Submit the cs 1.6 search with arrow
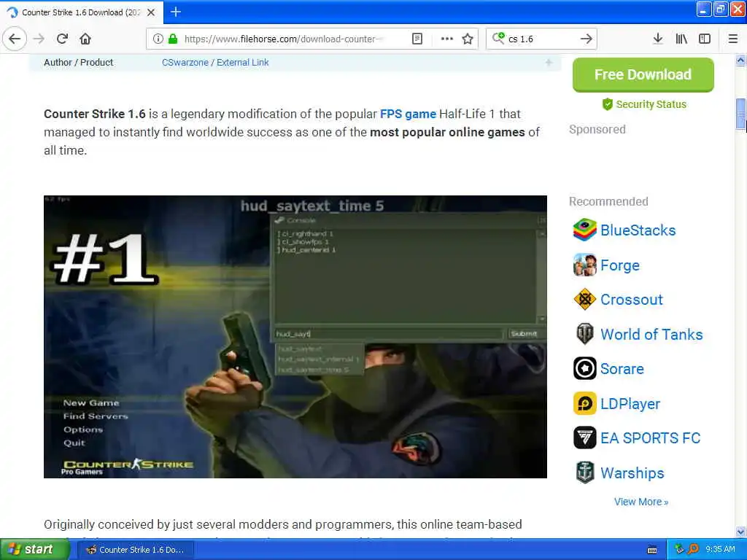 pyautogui.click(x=586, y=39)
